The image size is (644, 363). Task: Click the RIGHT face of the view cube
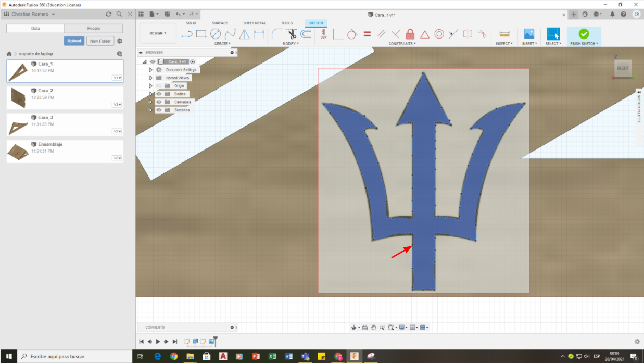(623, 68)
